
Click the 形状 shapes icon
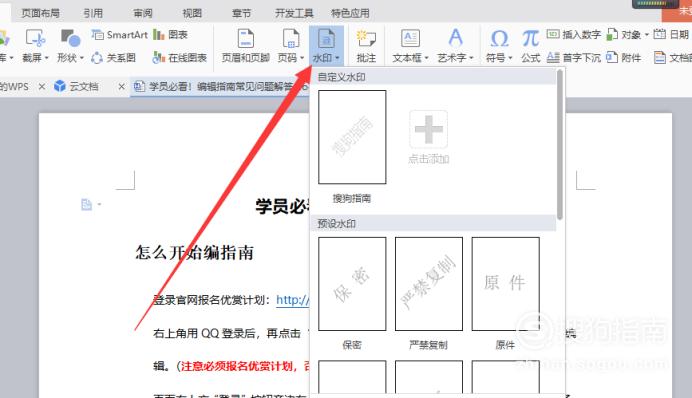click(x=70, y=39)
